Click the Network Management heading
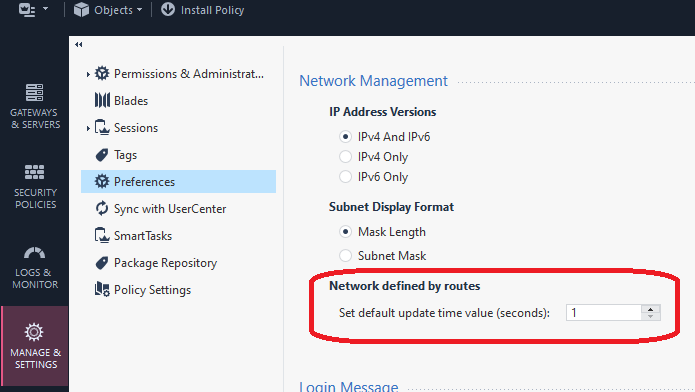The width and height of the screenshot is (695, 392). (373, 81)
